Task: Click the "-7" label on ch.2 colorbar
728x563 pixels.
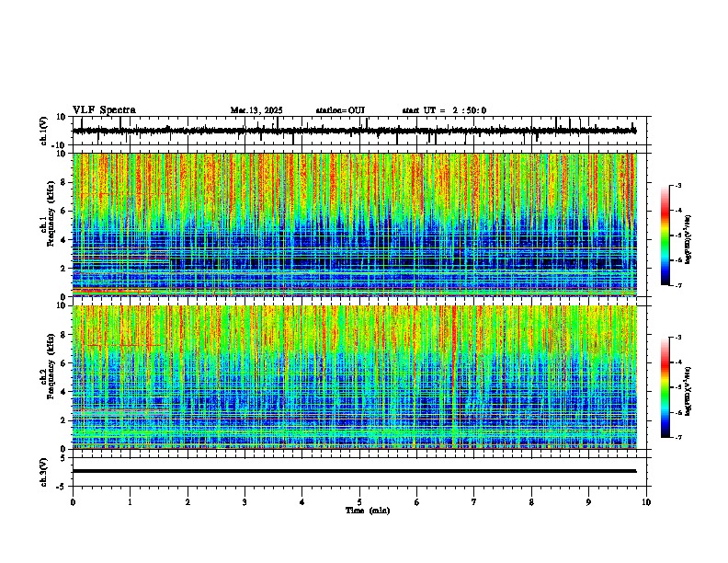Action: 677,437
